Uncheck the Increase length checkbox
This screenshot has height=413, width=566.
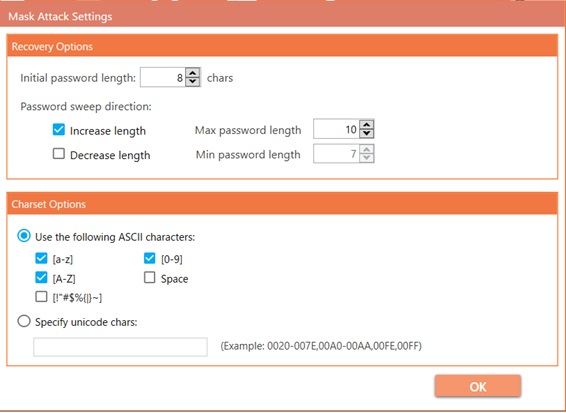(58, 130)
